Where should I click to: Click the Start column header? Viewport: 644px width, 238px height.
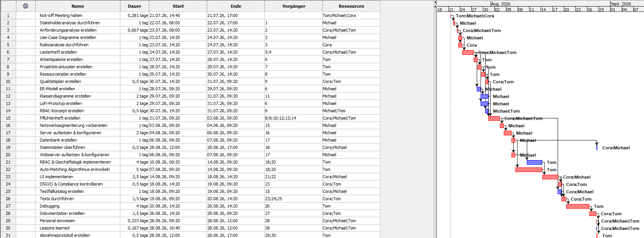tap(178, 6)
